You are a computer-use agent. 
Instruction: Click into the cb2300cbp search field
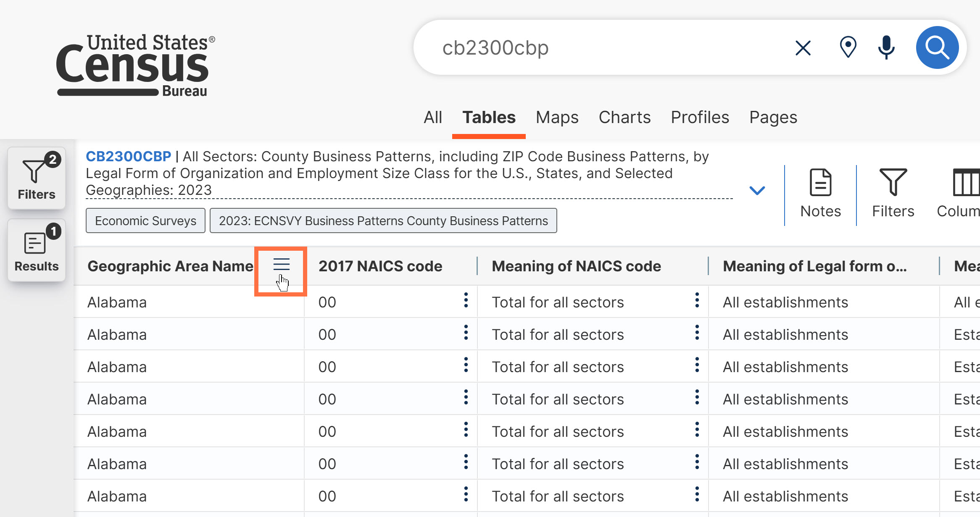click(609, 48)
